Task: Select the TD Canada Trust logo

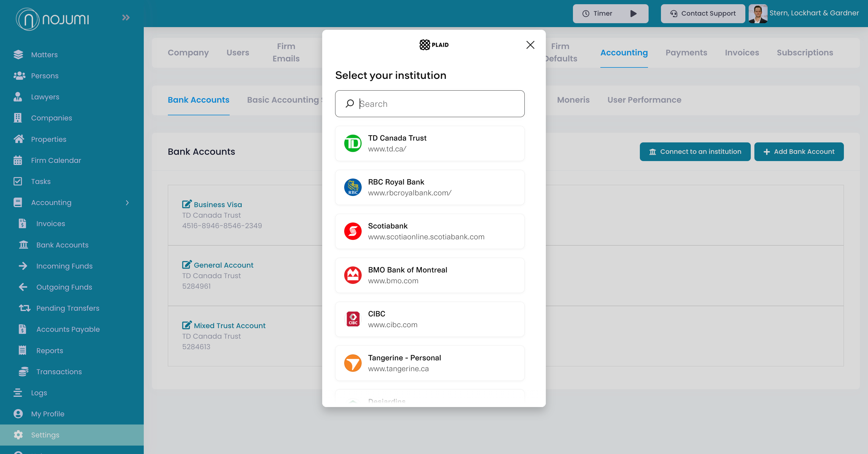Action: pyautogui.click(x=353, y=143)
